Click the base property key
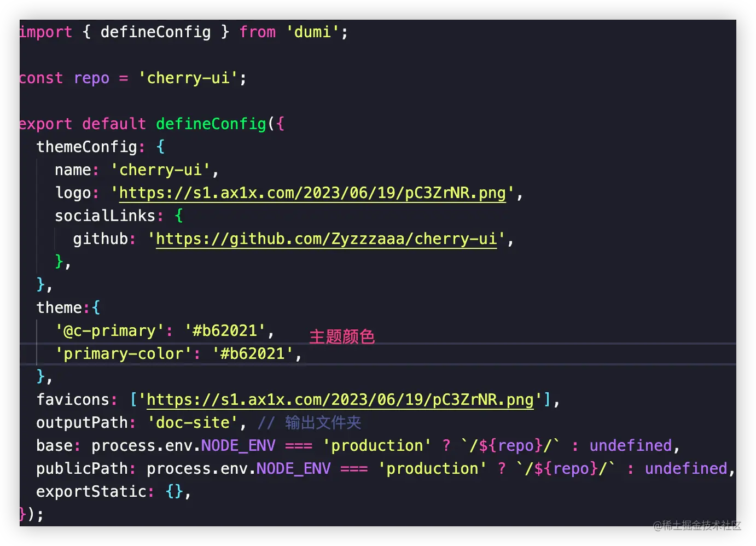 tap(55, 446)
